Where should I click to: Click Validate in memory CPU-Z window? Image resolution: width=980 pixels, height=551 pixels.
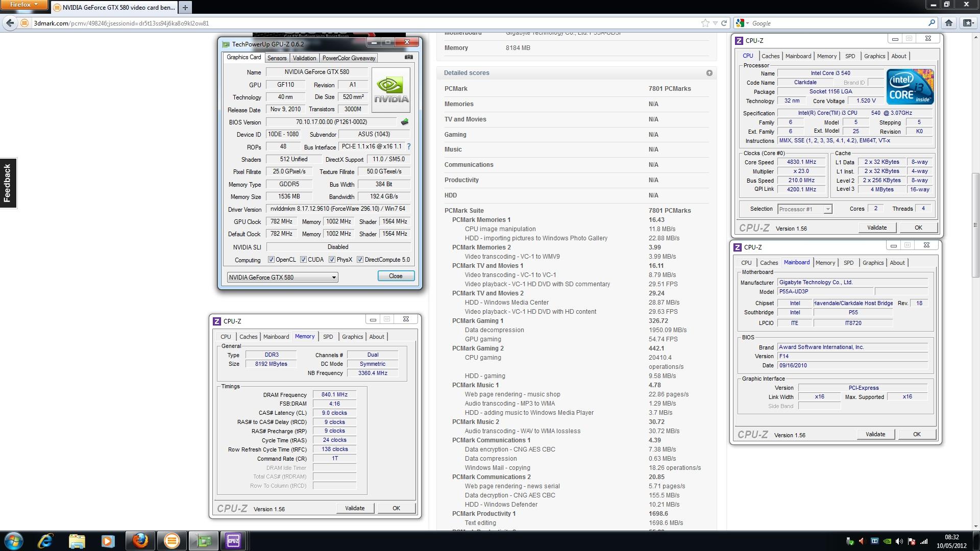355,508
